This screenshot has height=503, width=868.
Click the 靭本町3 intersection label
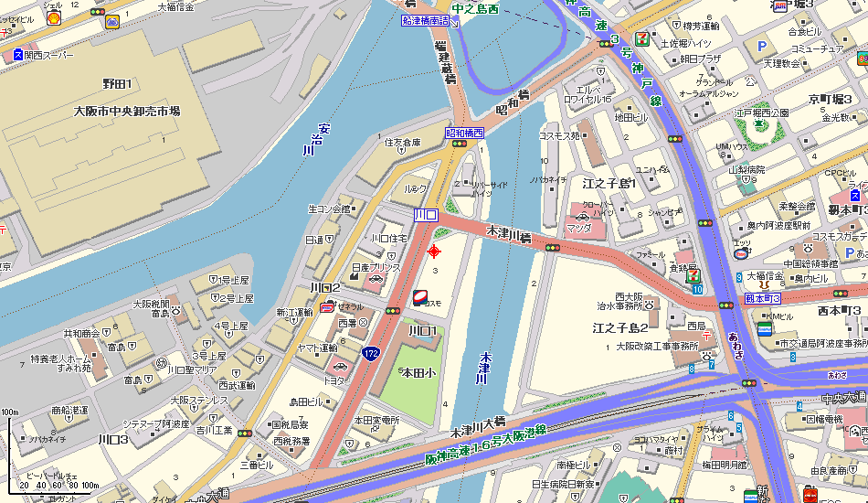click(x=763, y=298)
